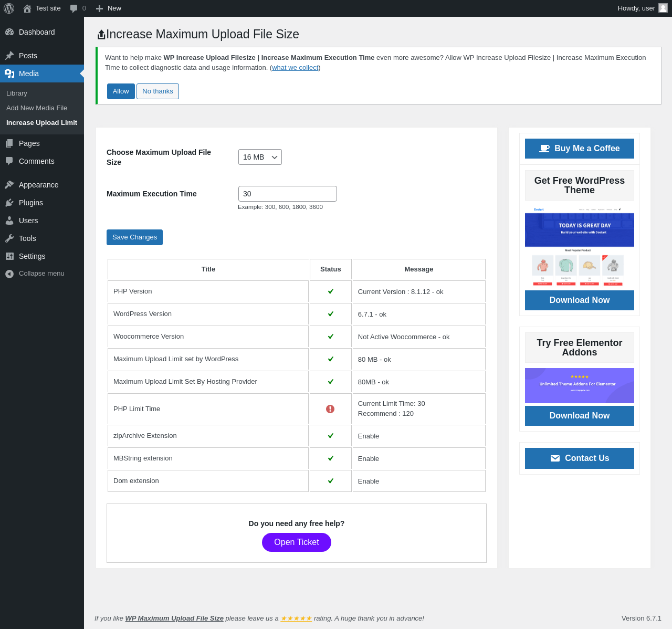Viewport: 672px width, 629px height.
Task: Click the Plugins plug icon
Action: click(9, 203)
